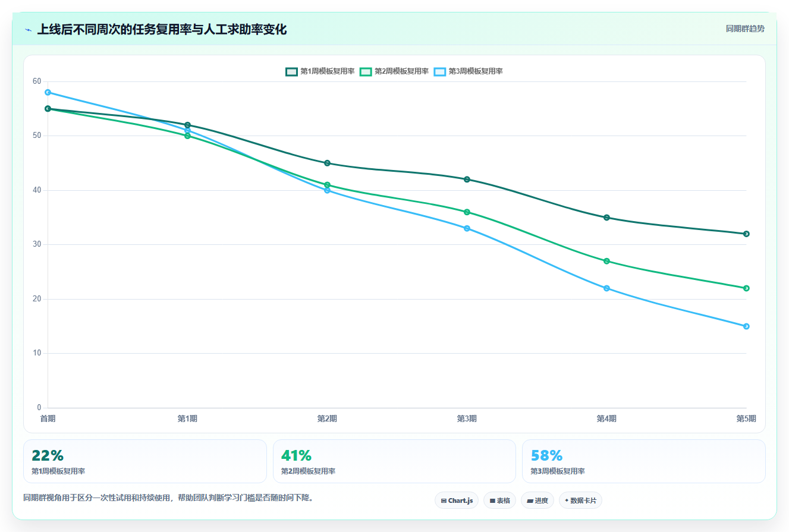
Task: Click the 第2期 x-axis label
Action: click(x=327, y=418)
